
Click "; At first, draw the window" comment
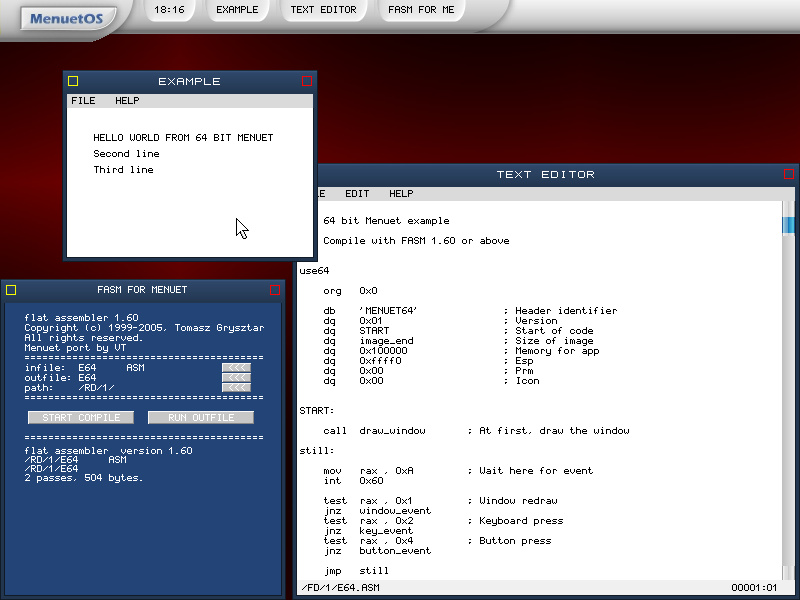click(548, 431)
